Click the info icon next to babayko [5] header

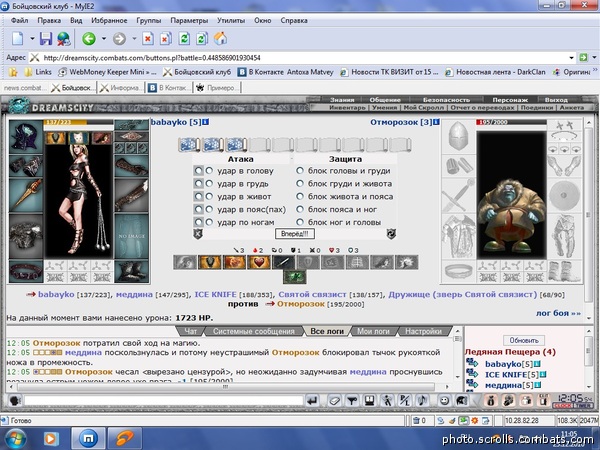205,122
